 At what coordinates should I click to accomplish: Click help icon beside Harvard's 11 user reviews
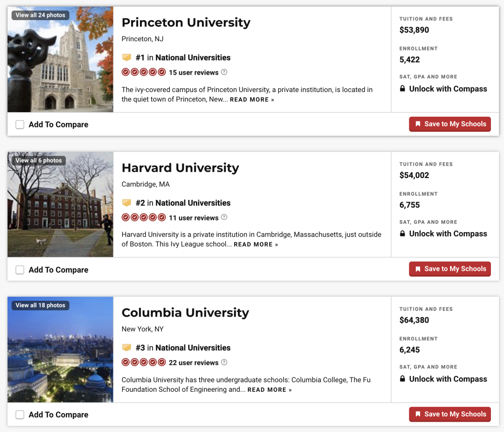pos(224,218)
